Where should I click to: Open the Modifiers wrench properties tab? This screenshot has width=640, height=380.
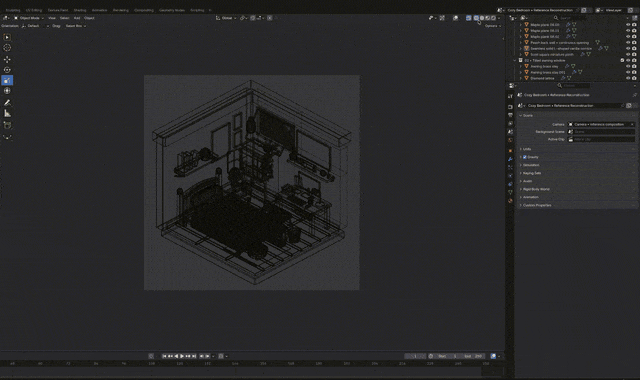[x=510, y=159]
